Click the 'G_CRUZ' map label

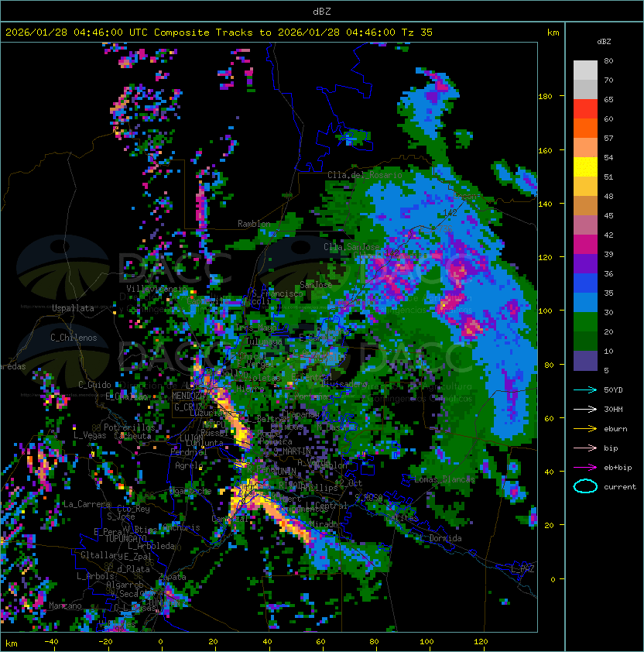(188, 407)
